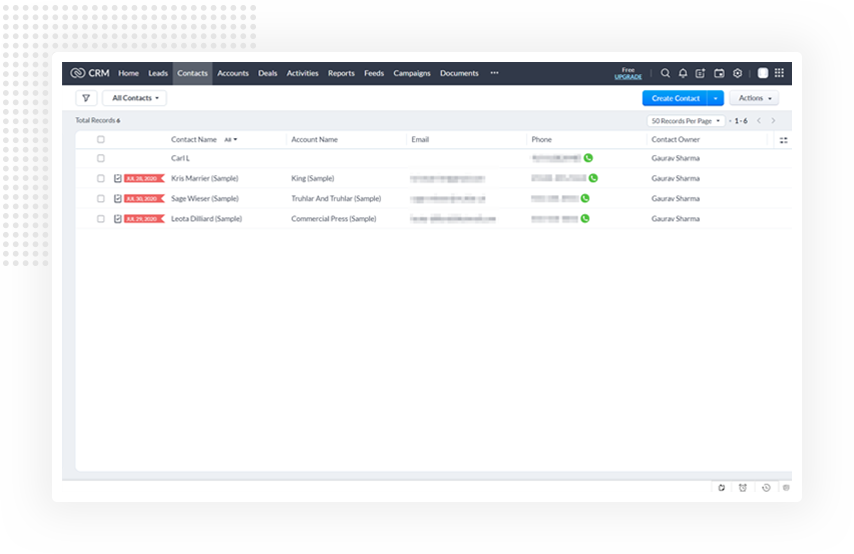Click JUL 30, 2020 red date tag

coord(144,198)
